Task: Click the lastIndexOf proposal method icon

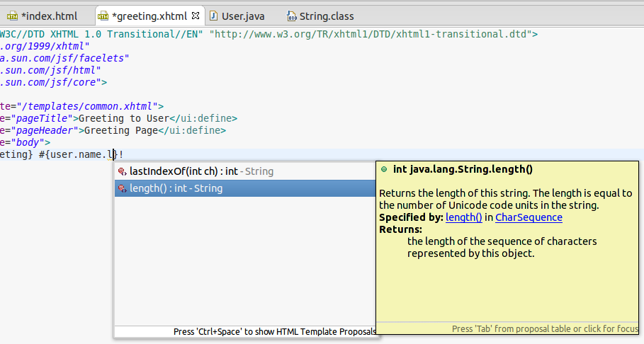Action: pos(122,171)
